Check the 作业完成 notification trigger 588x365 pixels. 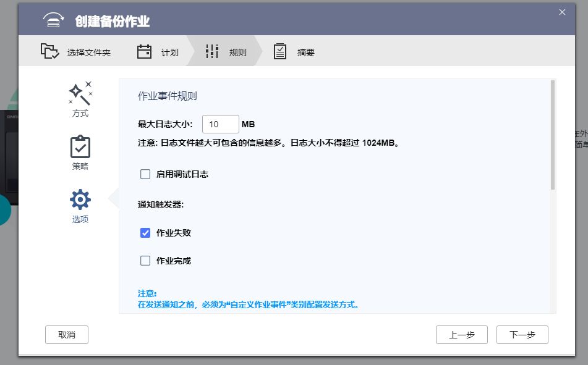pos(145,261)
